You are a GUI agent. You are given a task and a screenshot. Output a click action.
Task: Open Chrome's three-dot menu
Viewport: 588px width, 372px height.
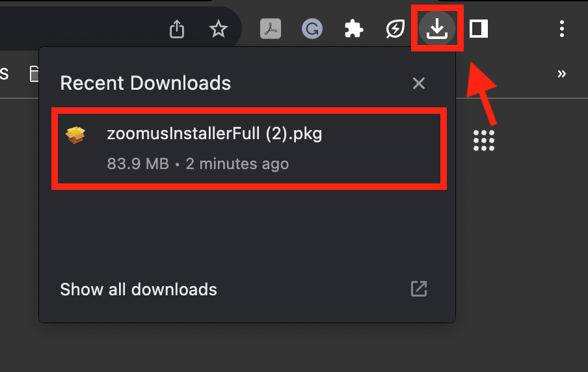pyautogui.click(x=562, y=29)
